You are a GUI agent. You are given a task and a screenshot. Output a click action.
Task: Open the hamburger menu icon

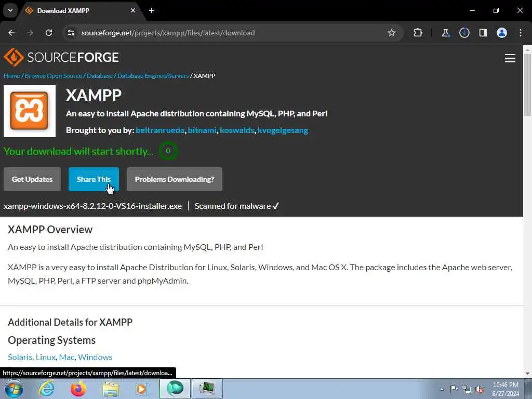510,58
